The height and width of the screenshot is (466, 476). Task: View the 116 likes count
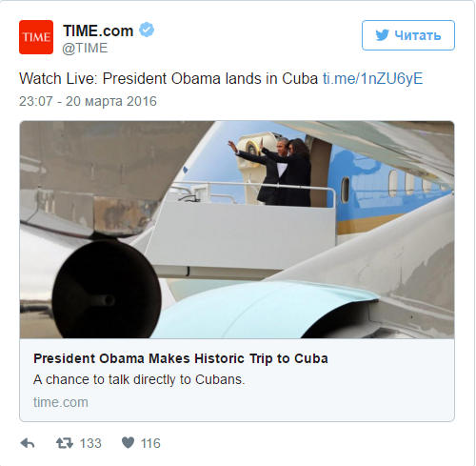150,443
